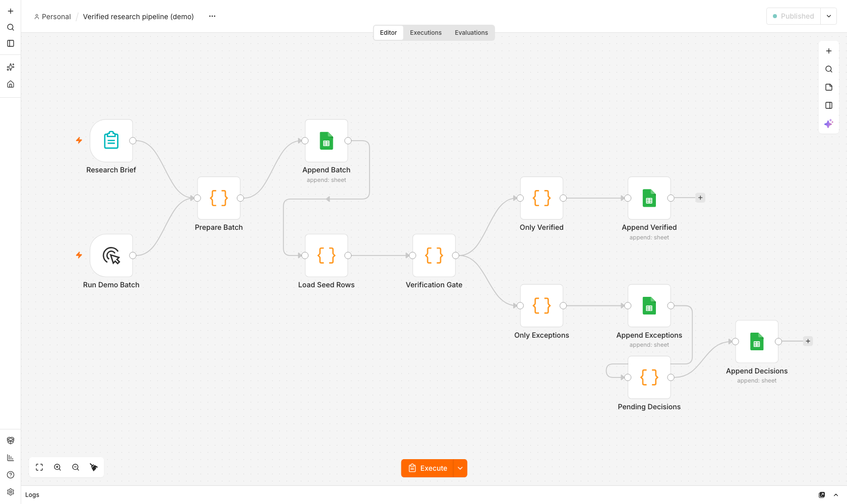The image size is (847, 504).
Task: Open the Only Exceptions code node
Action: [x=541, y=306]
